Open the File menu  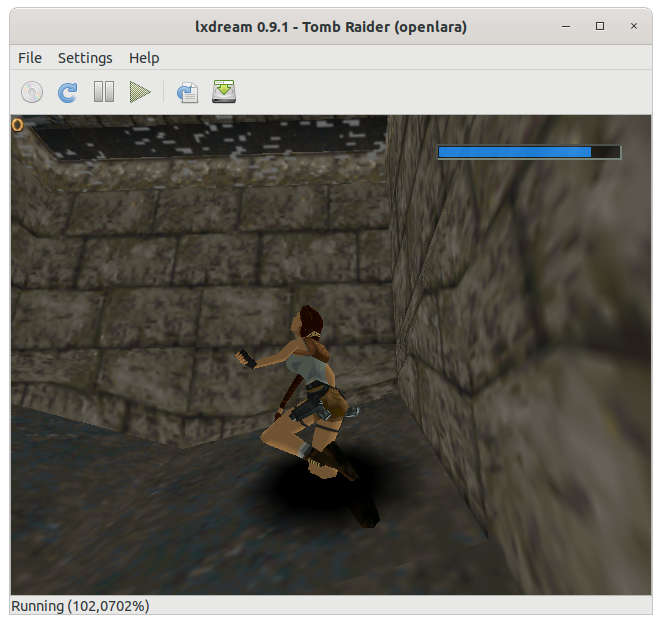coord(30,58)
